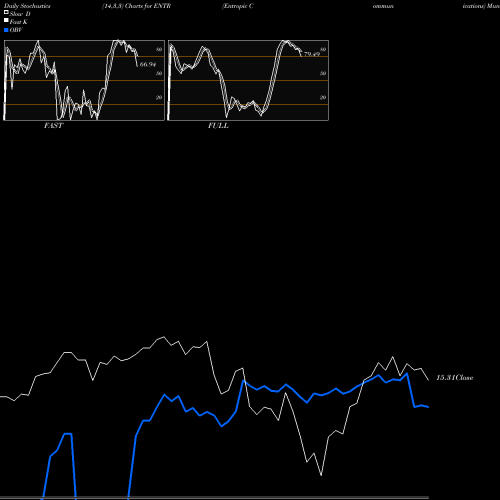Click the 'Slow D' legend label
500x500 pixels.
pyautogui.click(x=20, y=14)
